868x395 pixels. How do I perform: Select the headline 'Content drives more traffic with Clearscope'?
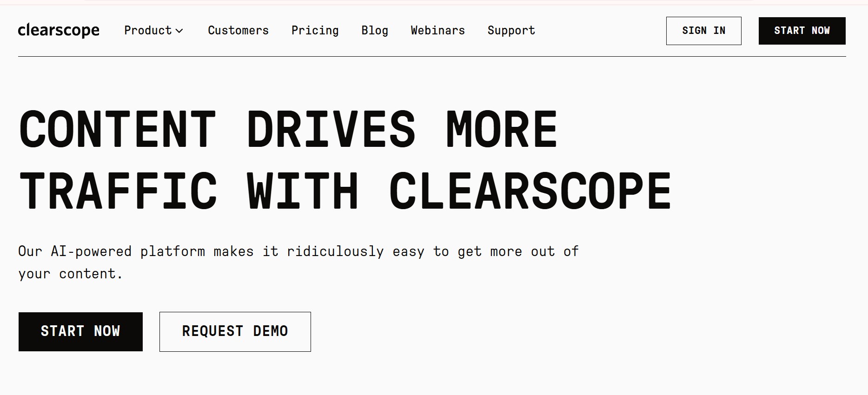345,159
